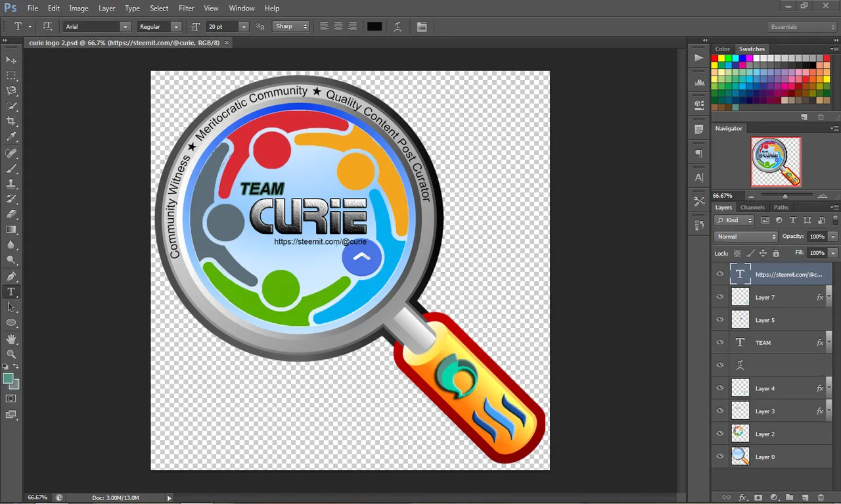Adjust the Navigator zoom slider

pos(785,196)
